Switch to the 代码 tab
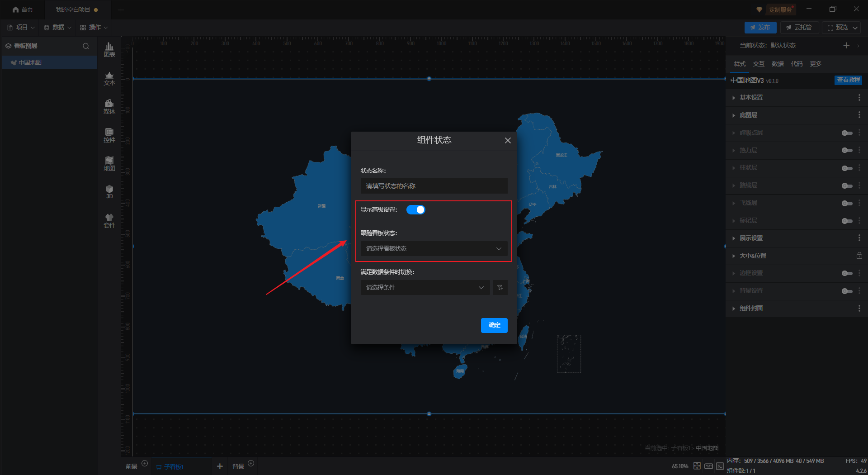 pos(797,64)
